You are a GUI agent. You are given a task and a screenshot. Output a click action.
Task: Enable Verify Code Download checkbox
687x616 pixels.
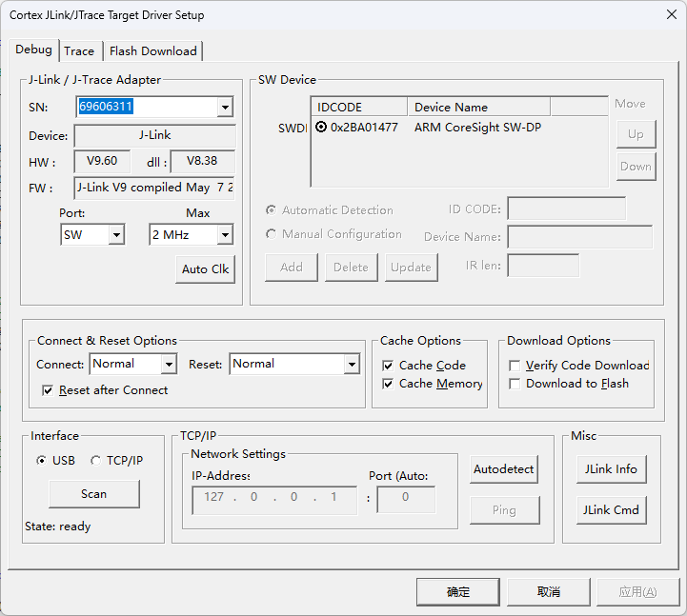click(515, 366)
